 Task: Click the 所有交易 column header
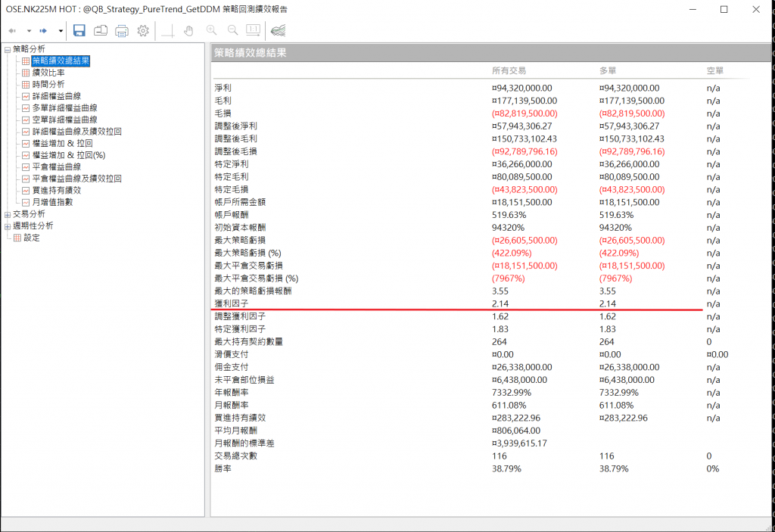click(x=509, y=70)
